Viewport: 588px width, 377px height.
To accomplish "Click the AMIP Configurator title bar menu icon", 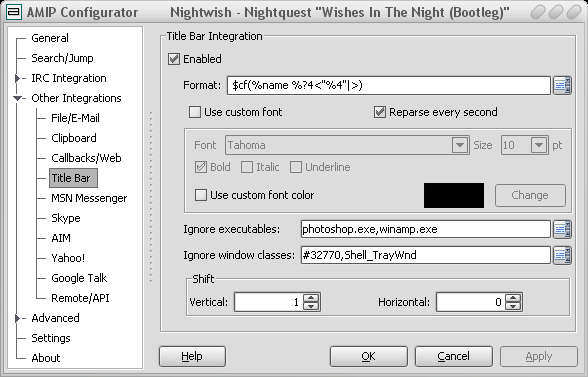I will pos(14,12).
